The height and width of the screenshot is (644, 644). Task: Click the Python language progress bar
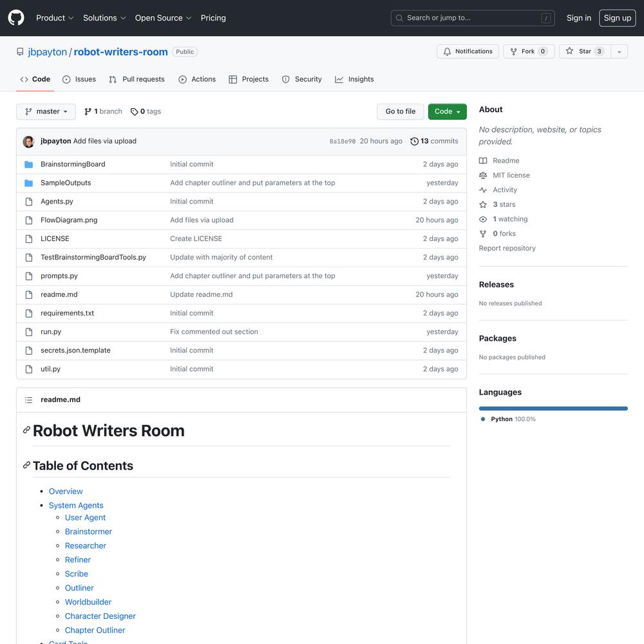(x=553, y=409)
